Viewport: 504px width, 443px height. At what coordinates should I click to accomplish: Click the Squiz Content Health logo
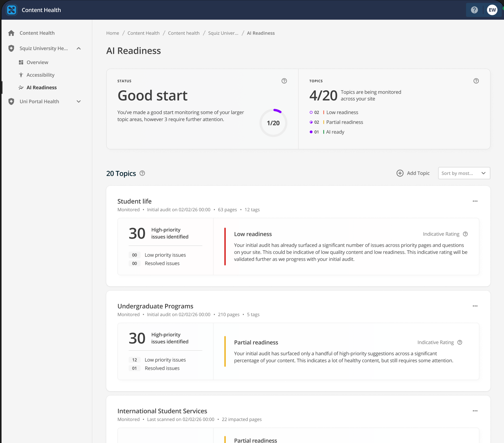(12, 10)
